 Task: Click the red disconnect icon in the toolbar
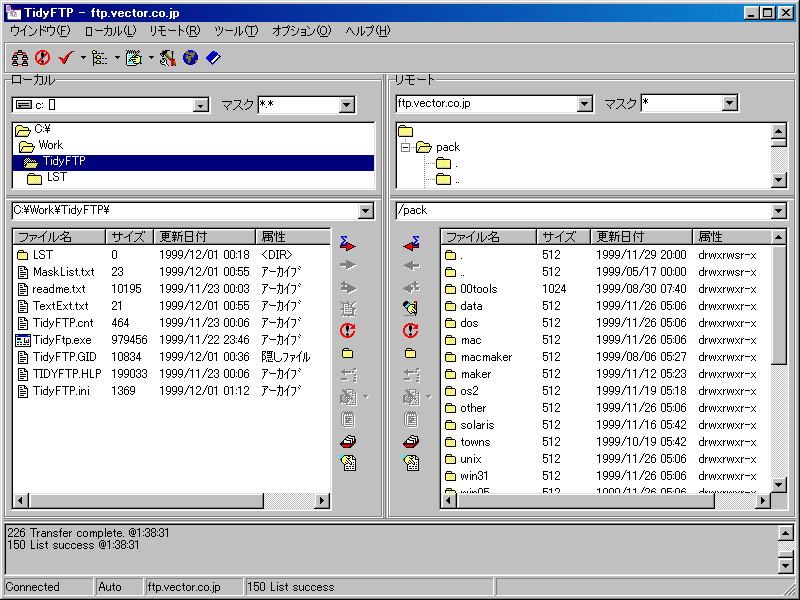coord(42,58)
